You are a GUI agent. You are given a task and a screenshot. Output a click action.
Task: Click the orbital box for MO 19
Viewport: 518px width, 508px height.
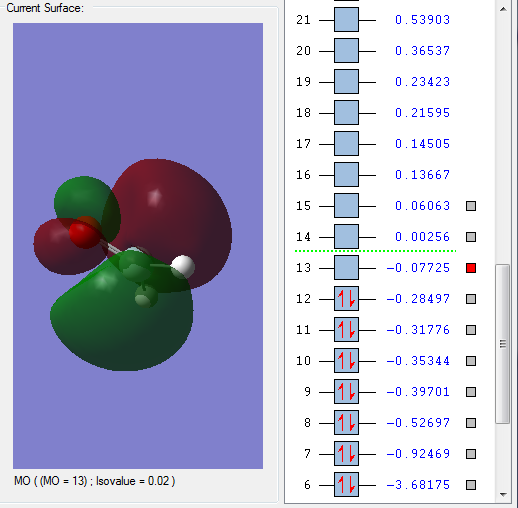tap(346, 82)
